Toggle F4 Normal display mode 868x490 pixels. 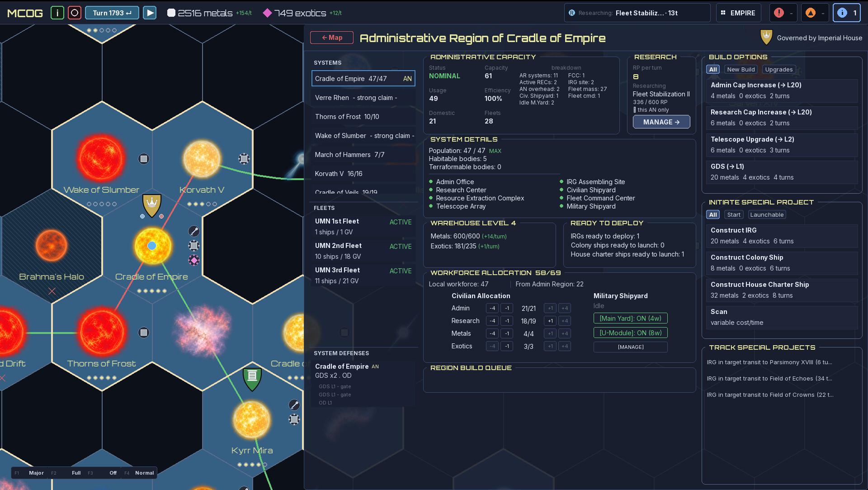[139, 473]
